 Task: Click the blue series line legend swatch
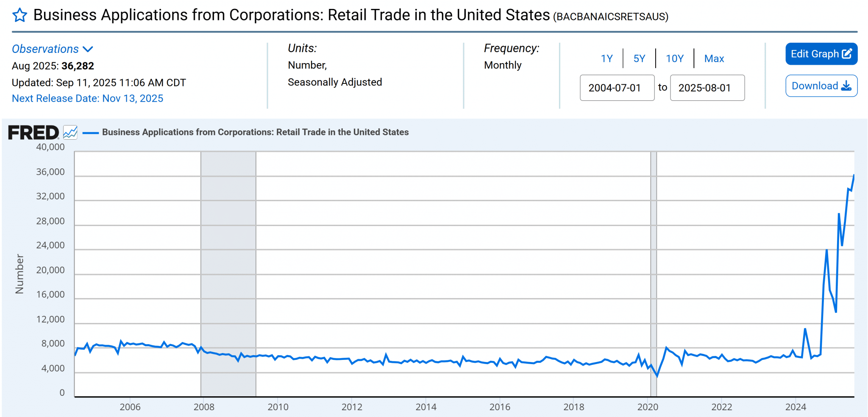(90, 133)
